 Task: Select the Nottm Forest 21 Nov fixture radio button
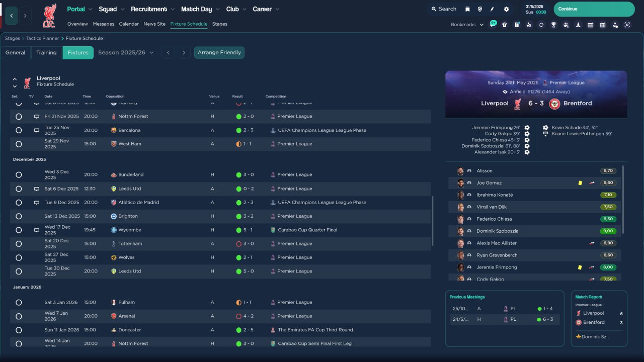[19, 116]
